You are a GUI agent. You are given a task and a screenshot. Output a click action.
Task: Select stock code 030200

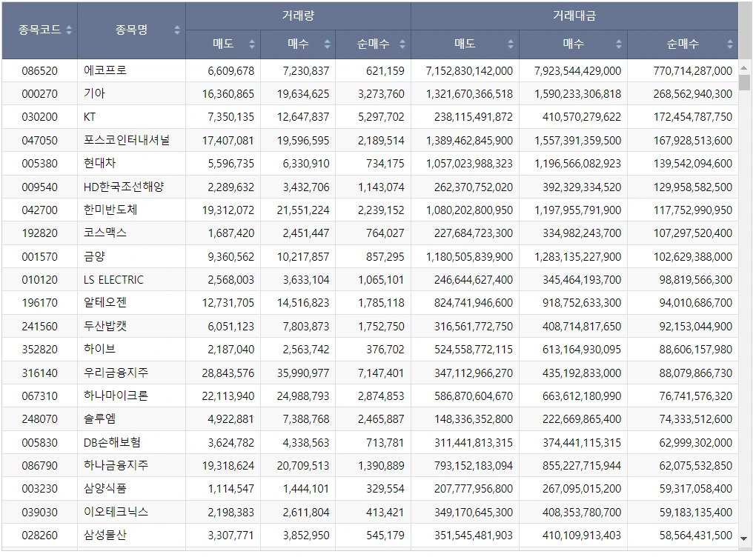click(x=39, y=117)
